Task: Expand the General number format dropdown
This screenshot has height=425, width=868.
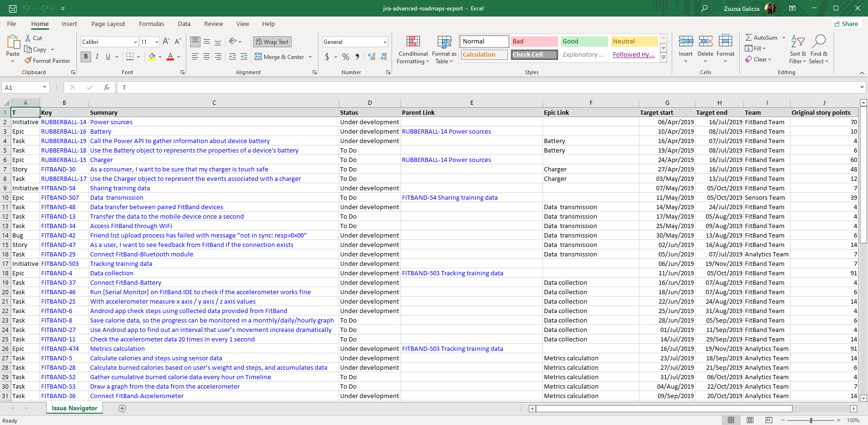Action: coord(385,42)
